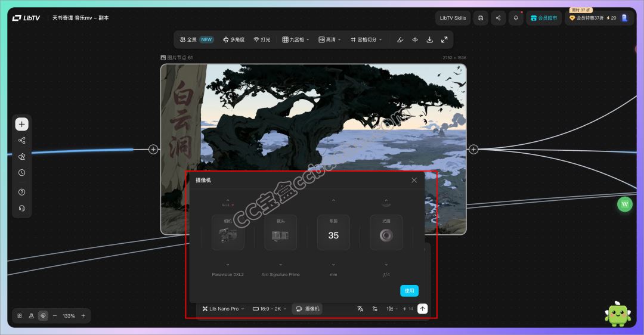Screen dimensions: 644x335
Task: Click up arrow above 光圈 aperture card
Action: coord(386,200)
